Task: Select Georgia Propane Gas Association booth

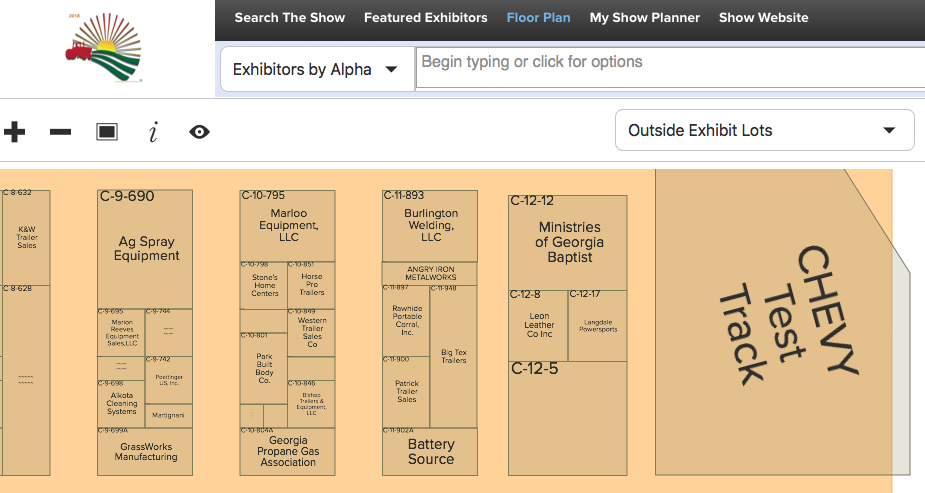Action: 287,452
